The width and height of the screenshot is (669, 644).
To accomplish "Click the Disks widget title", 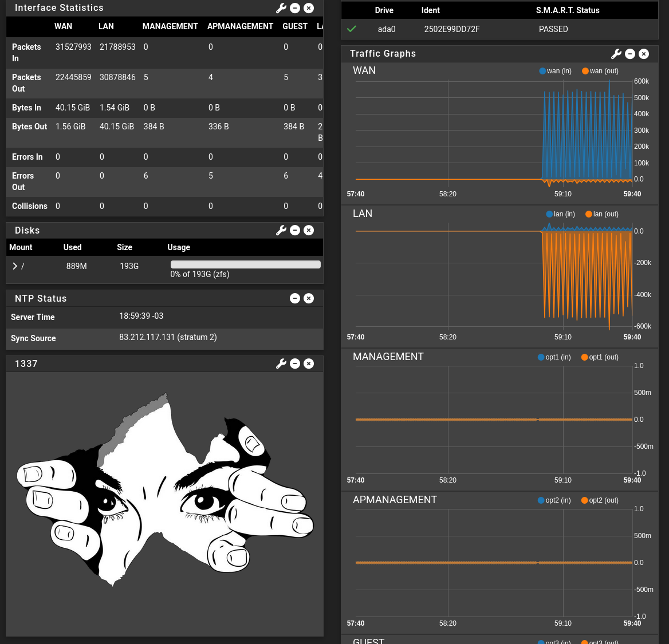I will 27,230.
